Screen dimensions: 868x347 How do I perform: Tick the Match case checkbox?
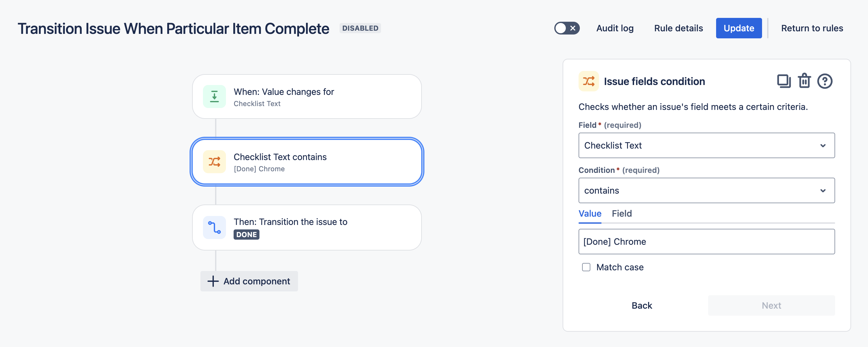pyautogui.click(x=586, y=267)
